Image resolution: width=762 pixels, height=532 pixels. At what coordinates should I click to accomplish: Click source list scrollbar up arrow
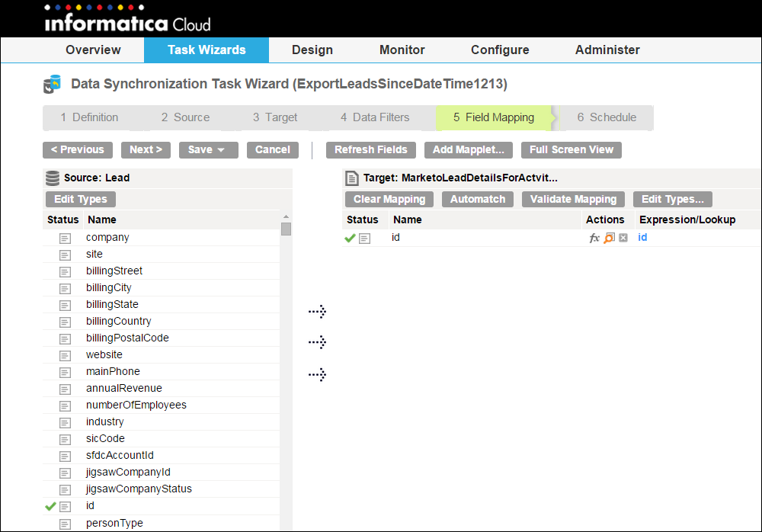coord(287,216)
